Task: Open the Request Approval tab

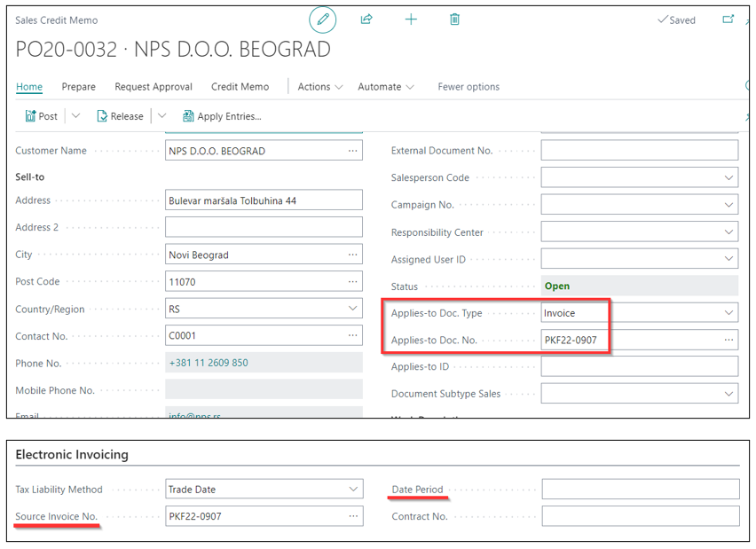Action: [154, 87]
